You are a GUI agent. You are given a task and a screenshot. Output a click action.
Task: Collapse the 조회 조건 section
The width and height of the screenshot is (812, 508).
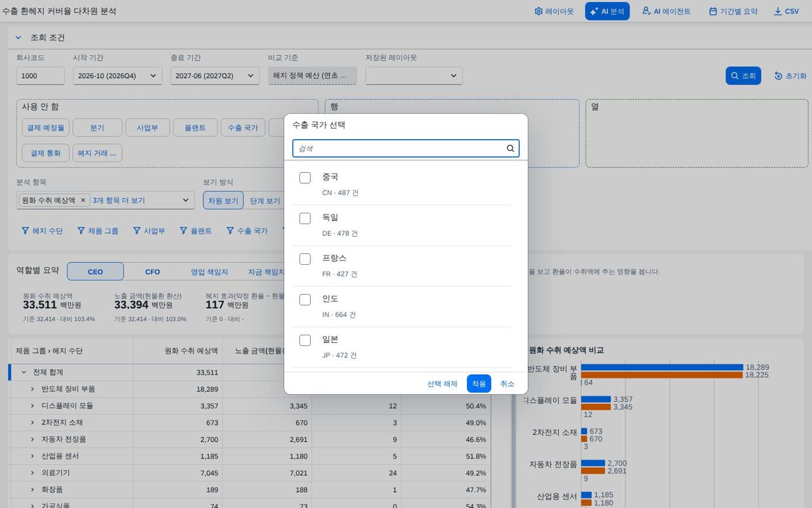pos(18,37)
